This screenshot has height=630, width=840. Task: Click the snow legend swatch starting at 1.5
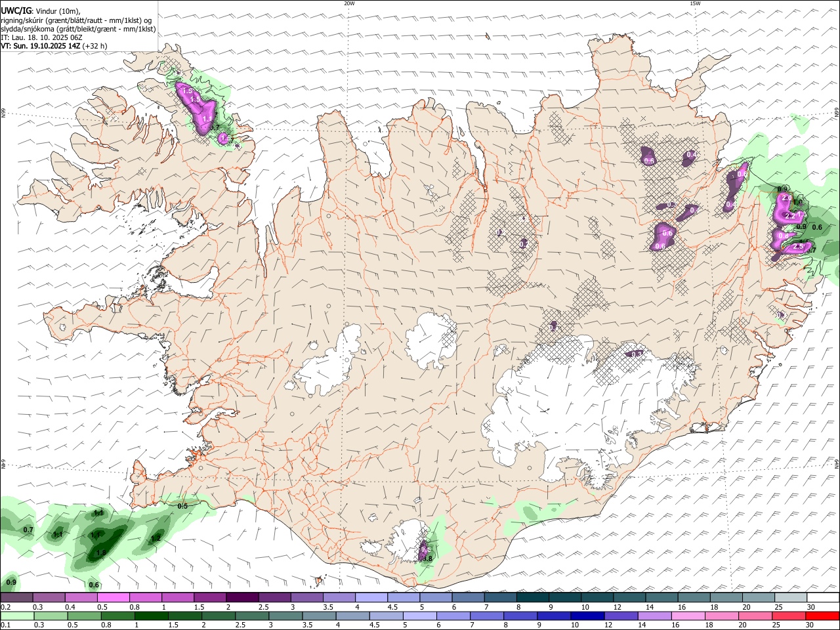210,598
